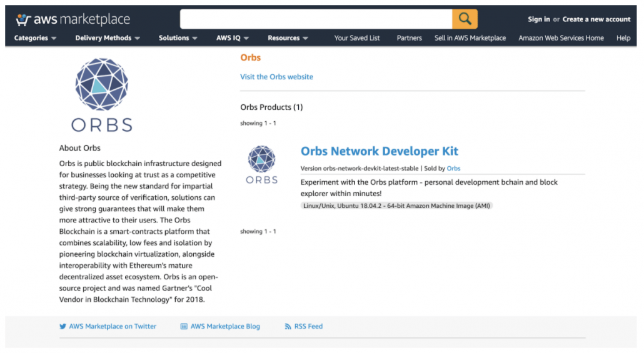
Task: Expand the Categories dropdown
Action: (35, 37)
